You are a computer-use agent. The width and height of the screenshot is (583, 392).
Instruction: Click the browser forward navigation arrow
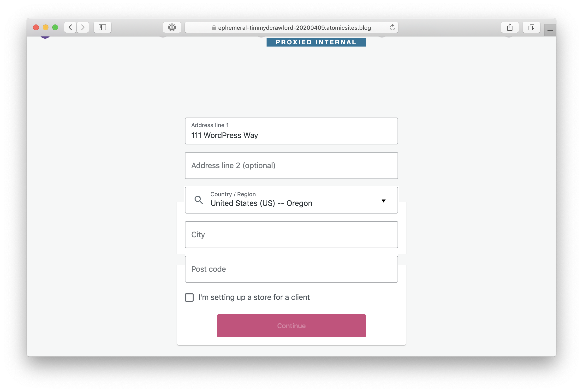tap(83, 28)
